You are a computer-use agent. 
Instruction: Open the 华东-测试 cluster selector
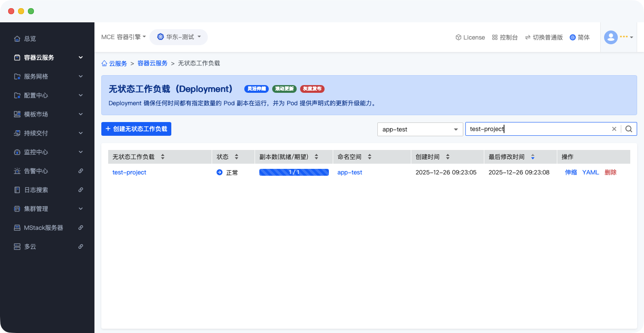[179, 37]
